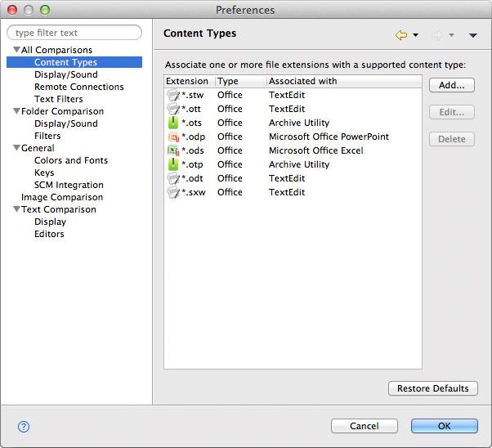The width and height of the screenshot is (492, 448).
Task: Collapse the Text Comparison tree node
Action: click(16, 210)
